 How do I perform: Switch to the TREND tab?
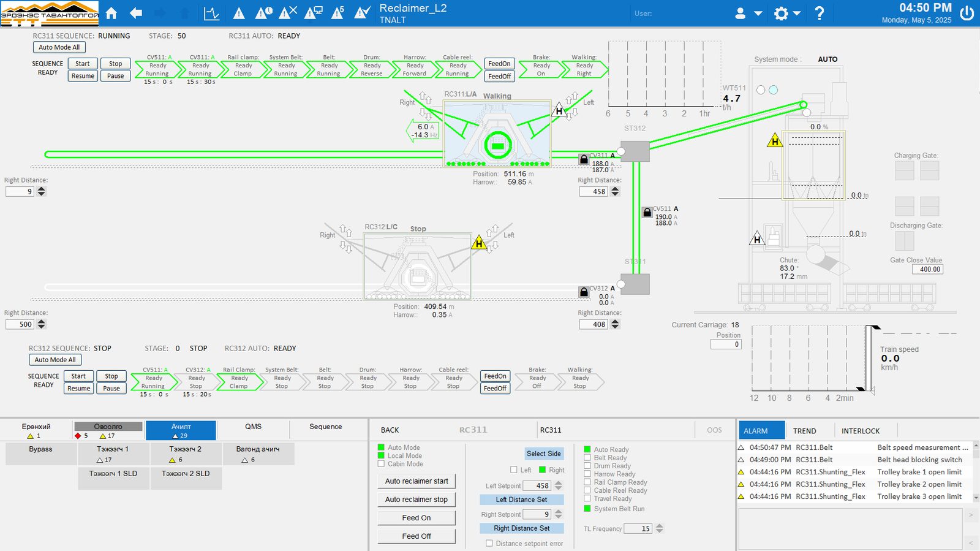(805, 431)
